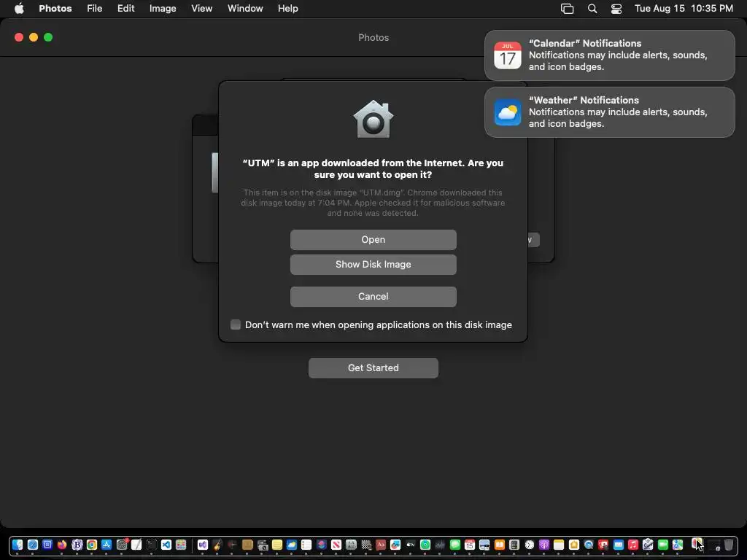Open Clock from the Dock
The image size is (747, 560).
click(x=530, y=545)
